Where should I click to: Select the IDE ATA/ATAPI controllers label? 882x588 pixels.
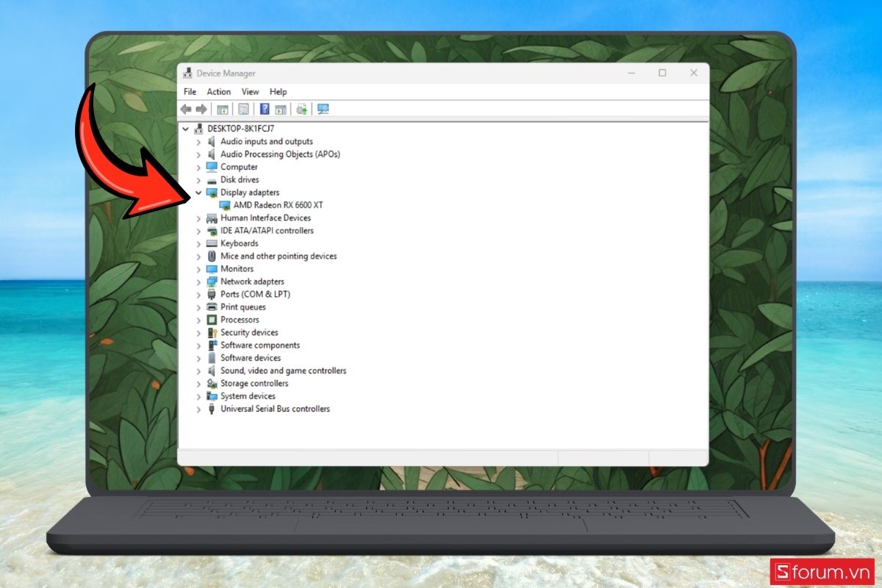pyautogui.click(x=267, y=231)
